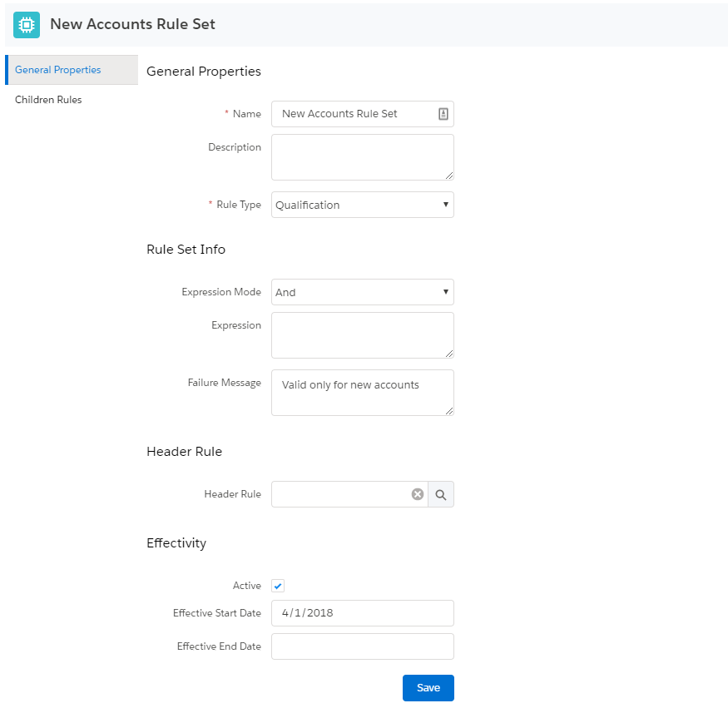Clear the Header Rule lookup with X icon
The width and height of the screenshot is (728, 713).
point(418,494)
